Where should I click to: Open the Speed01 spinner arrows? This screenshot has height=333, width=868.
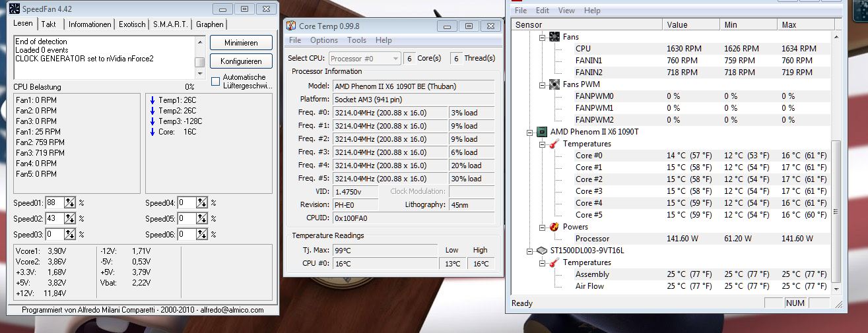tap(70, 202)
